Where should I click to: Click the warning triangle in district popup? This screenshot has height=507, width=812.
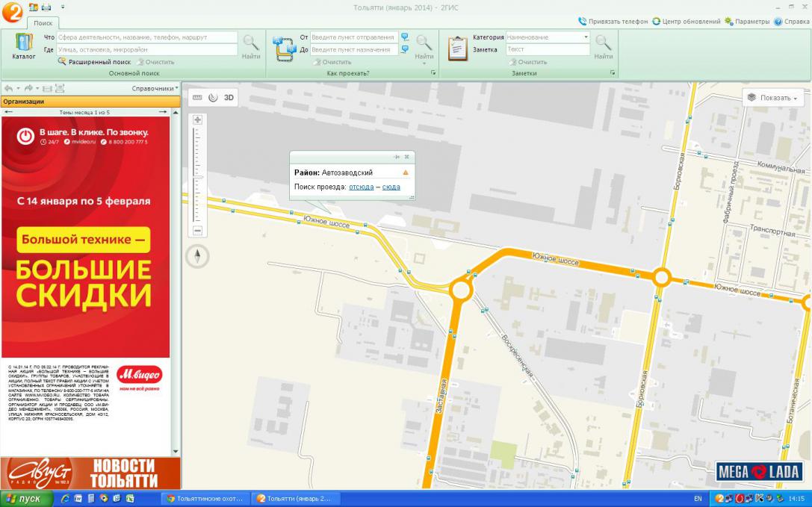(x=406, y=172)
